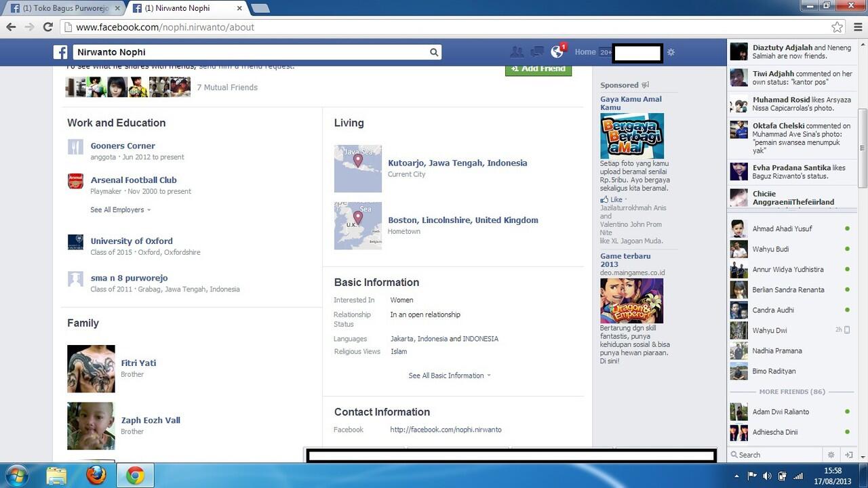Screen dimensions: 868x488
Task: Open friend requests icon in the header
Action: tap(517, 52)
